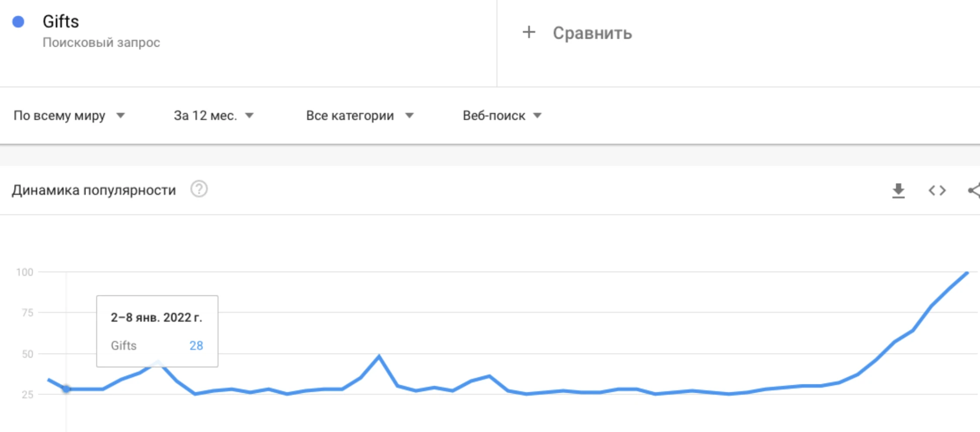Expand the По всему миру region dropdown
Screen dimensions: 980x432
point(69,116)
